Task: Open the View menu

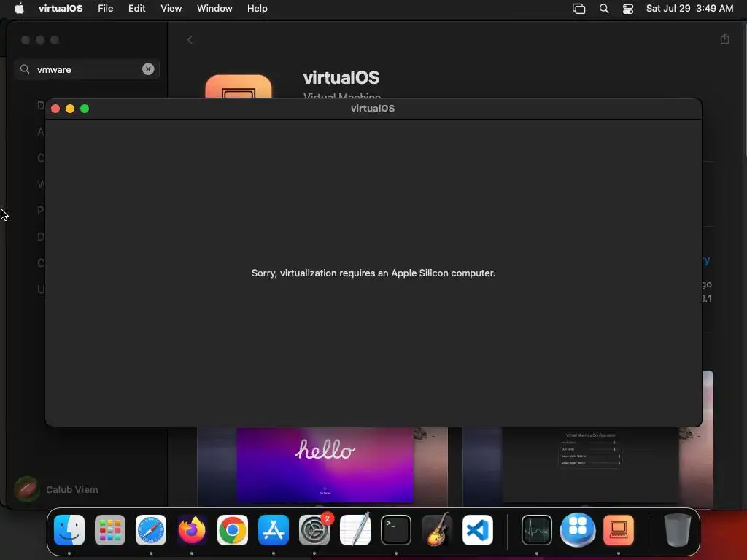Action: click(171, 8)
